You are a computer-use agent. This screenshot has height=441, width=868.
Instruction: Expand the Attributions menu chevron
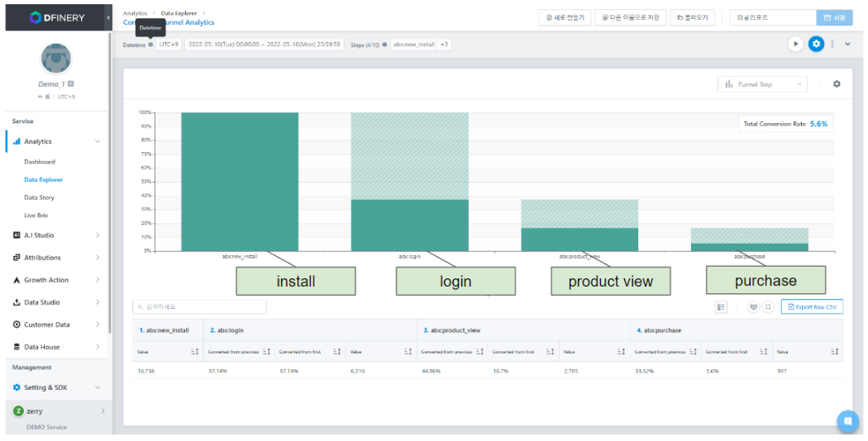[98, 258]
